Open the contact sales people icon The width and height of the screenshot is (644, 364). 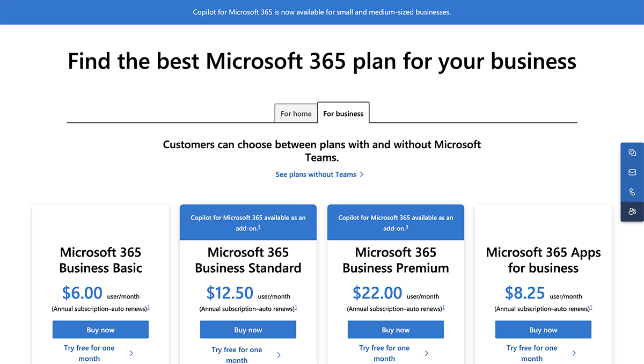click(632, 212)
